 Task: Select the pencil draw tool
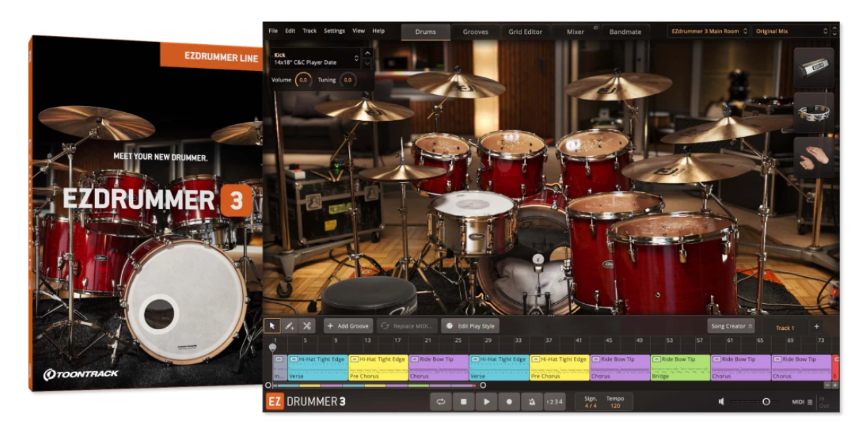click(289, 326)
